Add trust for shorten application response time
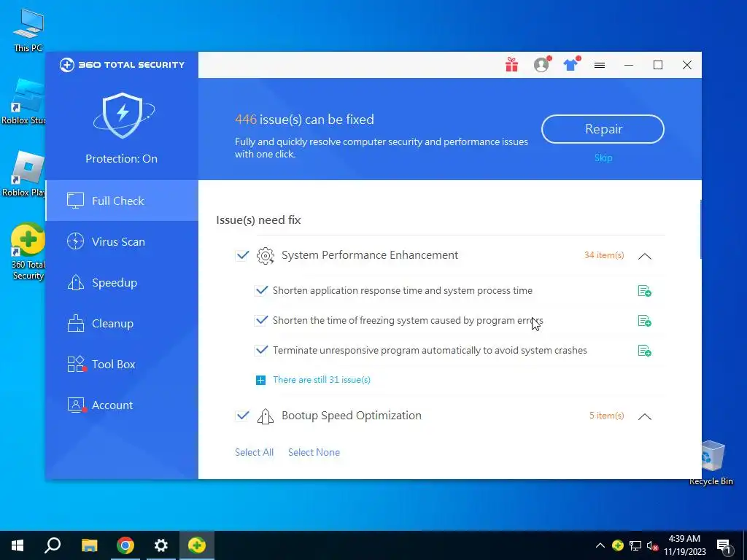 click(x=645, y=291)
